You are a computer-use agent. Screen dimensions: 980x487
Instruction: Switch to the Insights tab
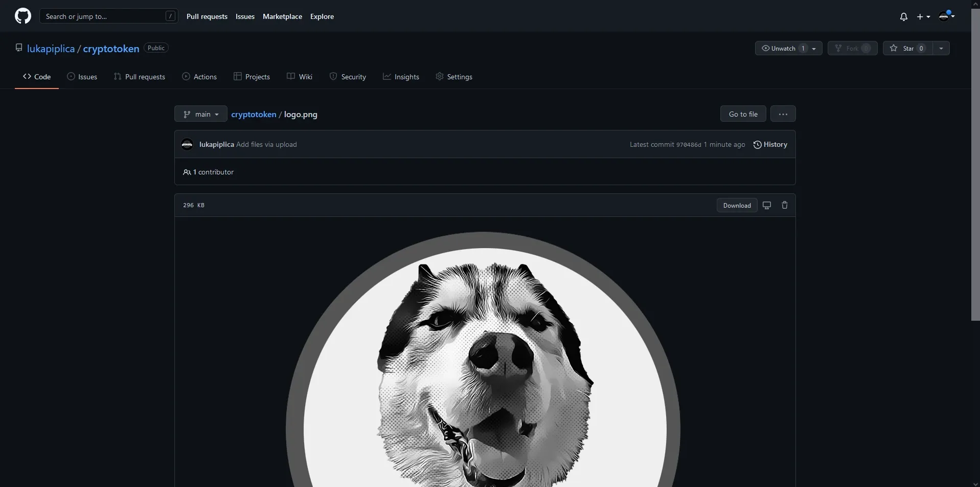(x=401, y=77)
